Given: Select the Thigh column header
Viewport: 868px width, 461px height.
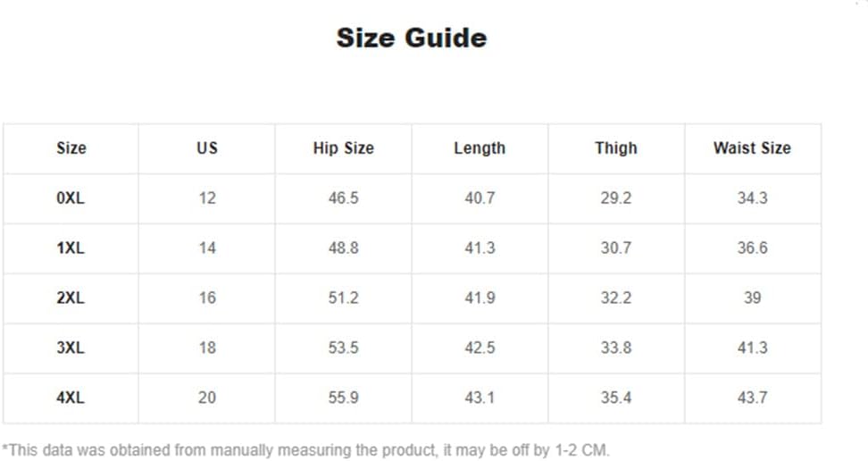Looking at the screenshot, I should click(616, 148).
